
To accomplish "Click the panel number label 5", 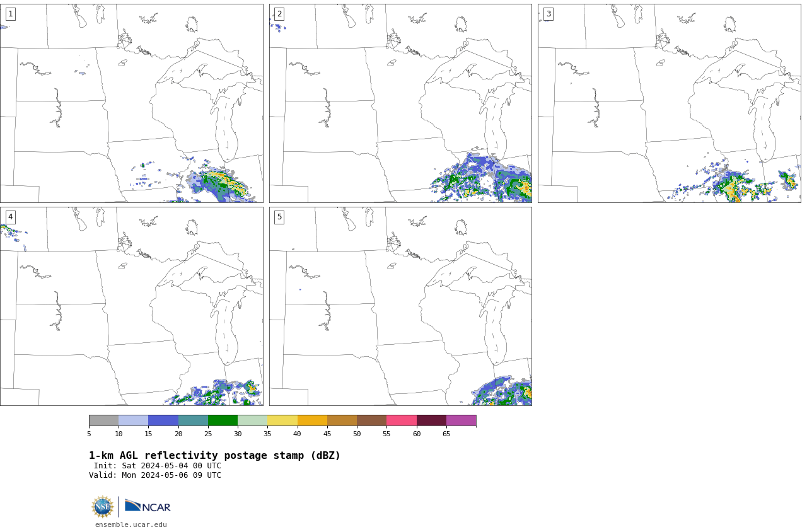I will tap(279, 217).
